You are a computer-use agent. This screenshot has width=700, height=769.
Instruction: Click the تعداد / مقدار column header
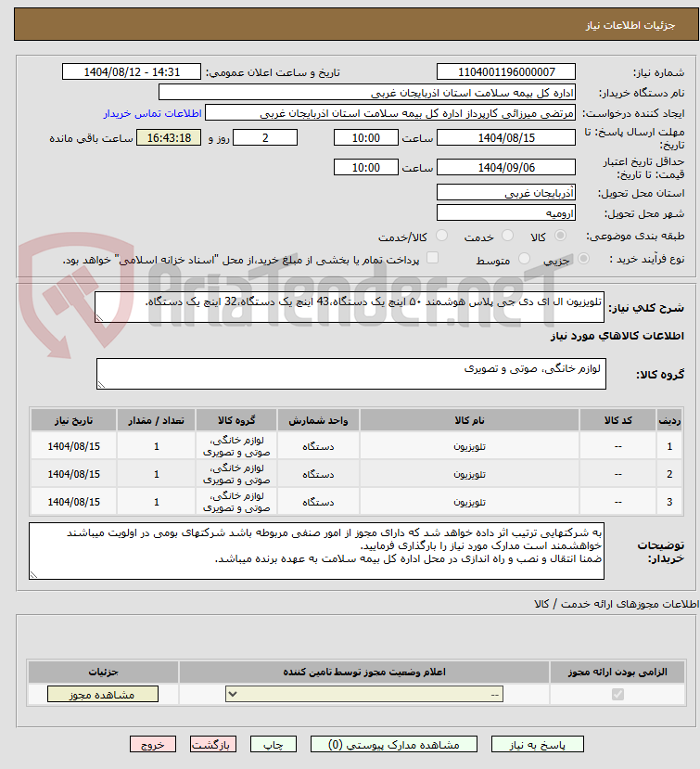(157, 420)
